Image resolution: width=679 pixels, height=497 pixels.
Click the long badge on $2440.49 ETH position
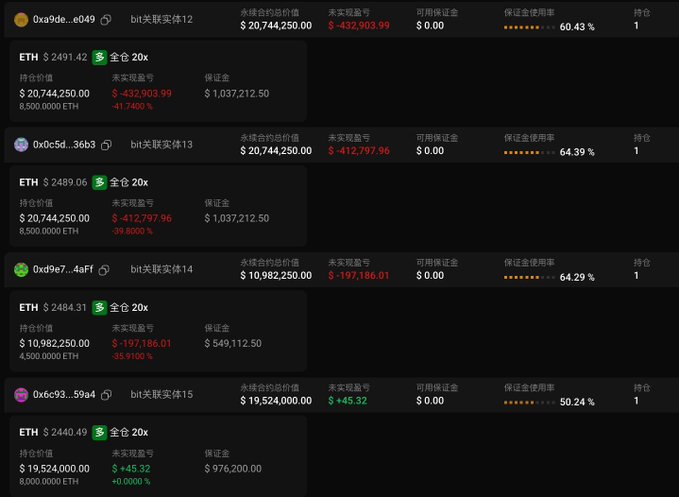(100, 432)
